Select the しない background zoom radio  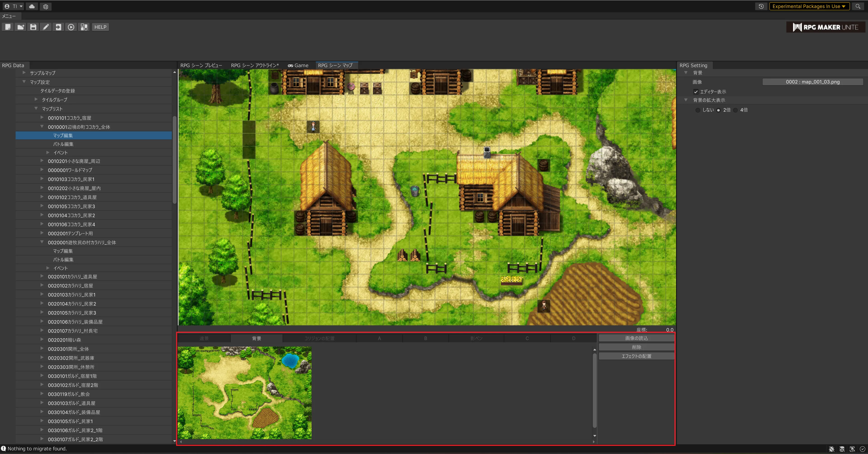click(x=698, y=110)
